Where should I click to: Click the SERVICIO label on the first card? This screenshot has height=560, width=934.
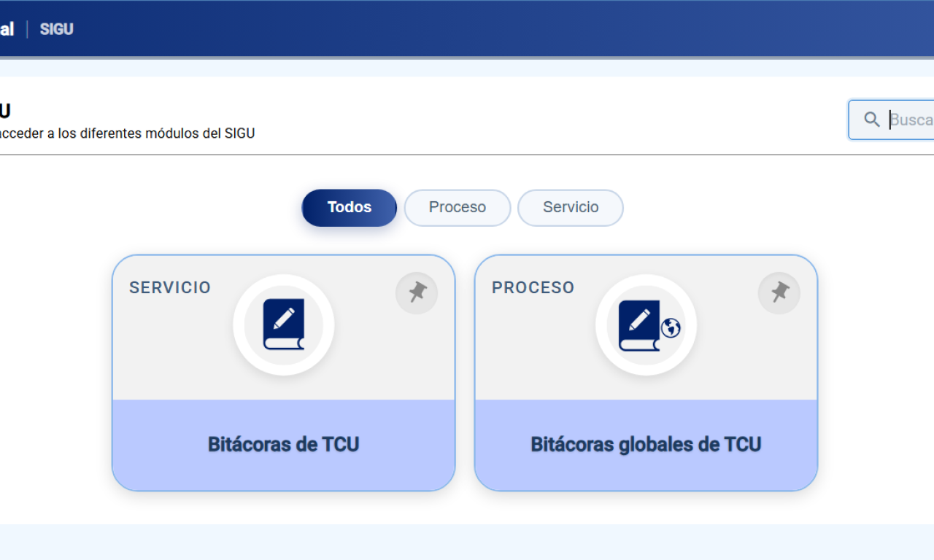coord(170,287)
